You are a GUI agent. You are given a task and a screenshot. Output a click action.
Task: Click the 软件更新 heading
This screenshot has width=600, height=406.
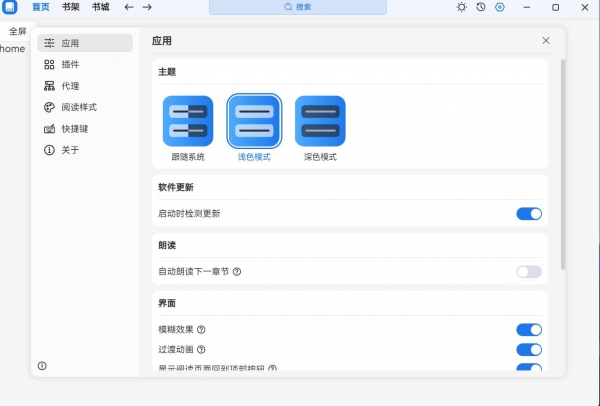[176, 187]
